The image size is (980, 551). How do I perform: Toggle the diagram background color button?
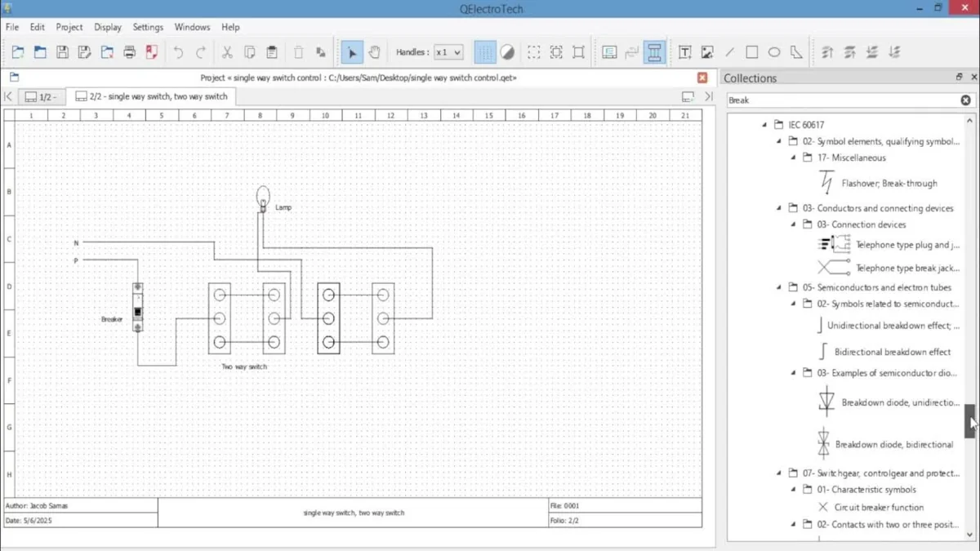point(507,52)
